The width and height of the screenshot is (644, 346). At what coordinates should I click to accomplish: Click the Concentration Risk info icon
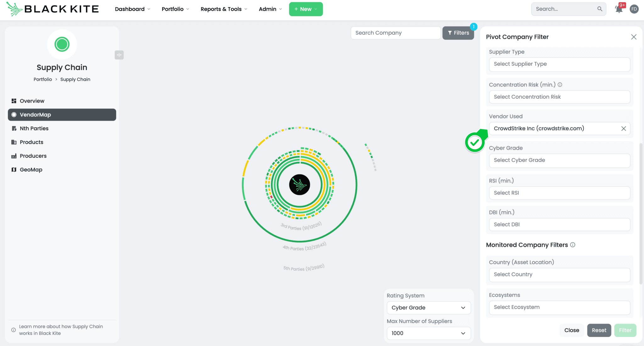(x=560, y=85)
